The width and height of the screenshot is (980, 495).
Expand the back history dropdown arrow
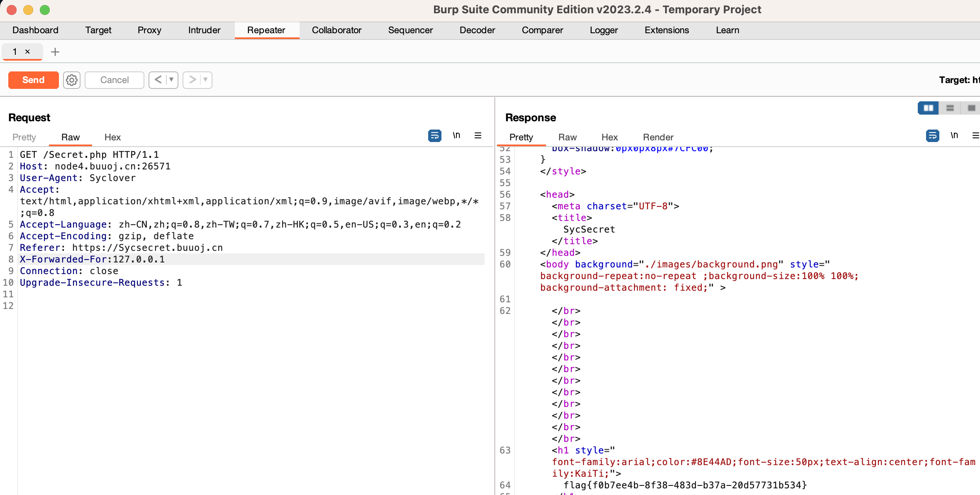click(x=171, y=80)
